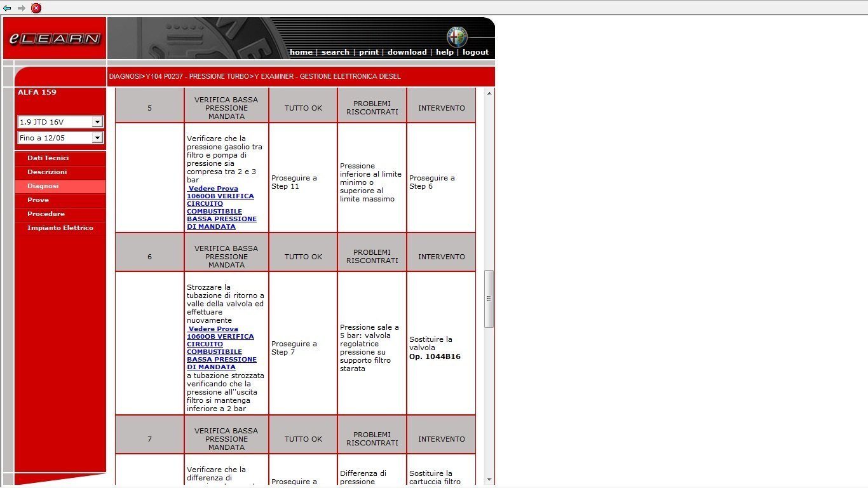Click 'Strozzare la tubazione di ritorno' text

click(x=226, y=304)
